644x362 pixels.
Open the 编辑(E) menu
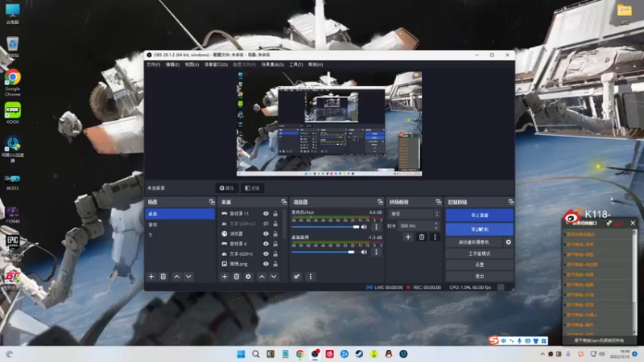pos(172,64)
